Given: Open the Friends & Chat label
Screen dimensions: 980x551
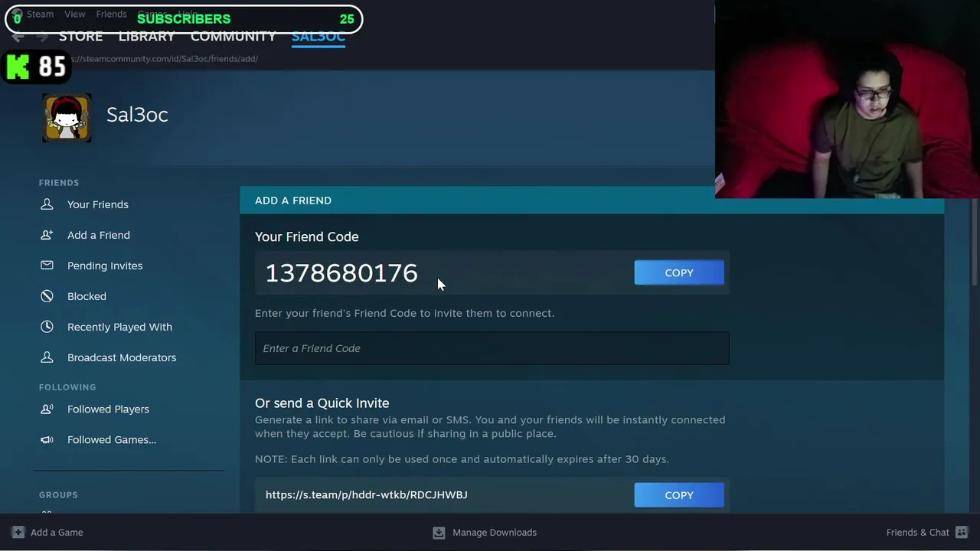Looking at the screenshot, I should (917, 533).
